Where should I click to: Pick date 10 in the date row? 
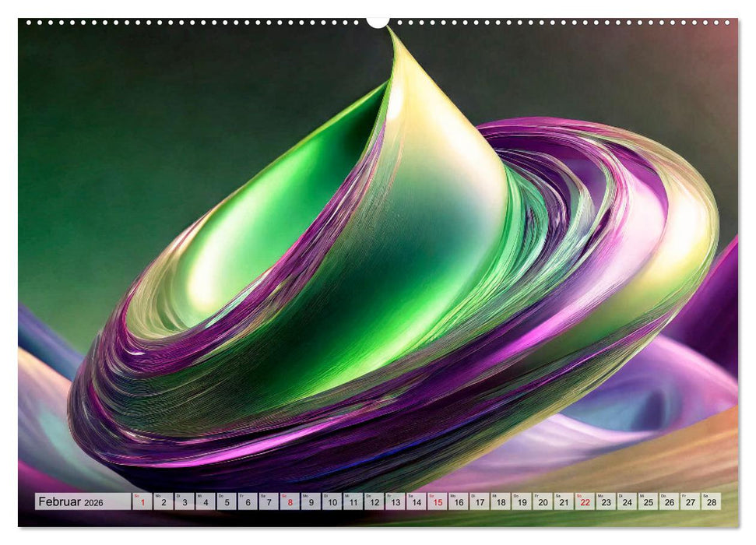(332, 502)
